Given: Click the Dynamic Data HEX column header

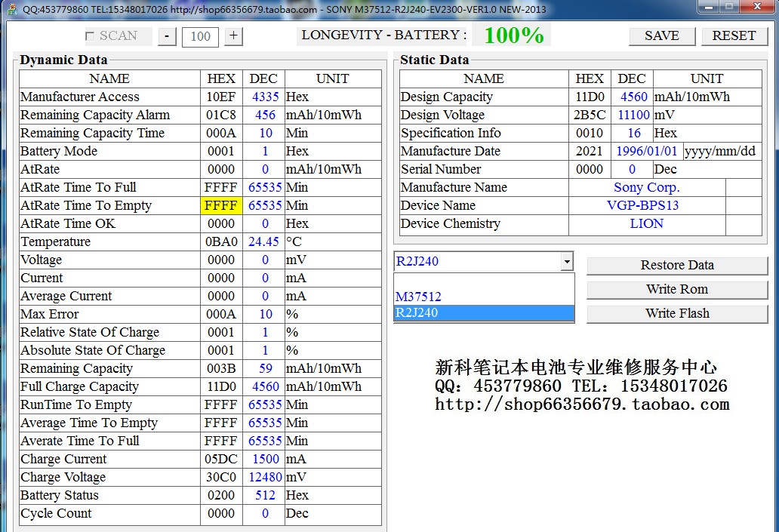Looking at the screenshot, I should 221,79.
